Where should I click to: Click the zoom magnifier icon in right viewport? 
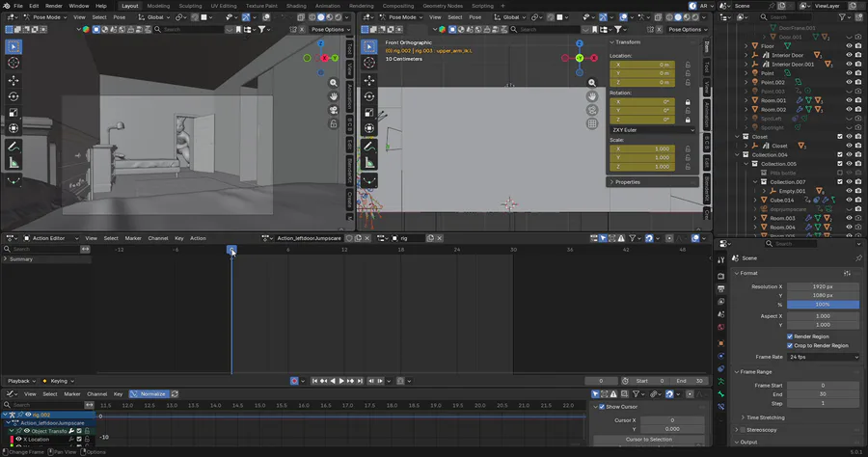[x=592, y=83]
